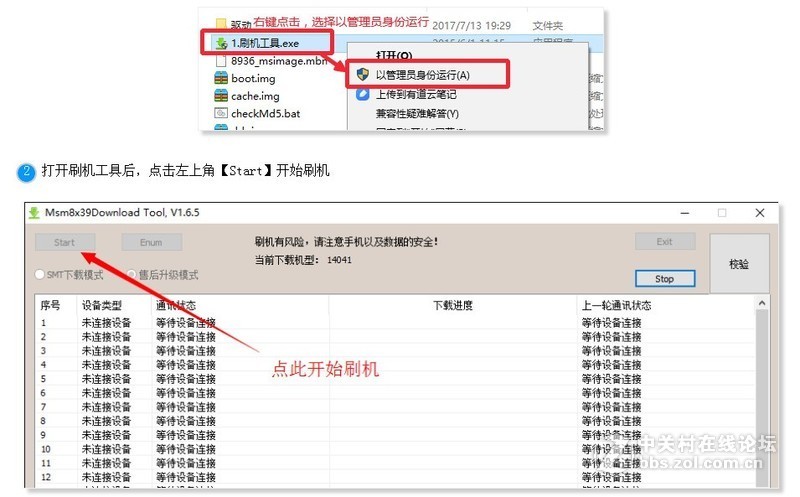Click the current model value 14041
This screenshot has width=800, height=497.
(339, 260)
